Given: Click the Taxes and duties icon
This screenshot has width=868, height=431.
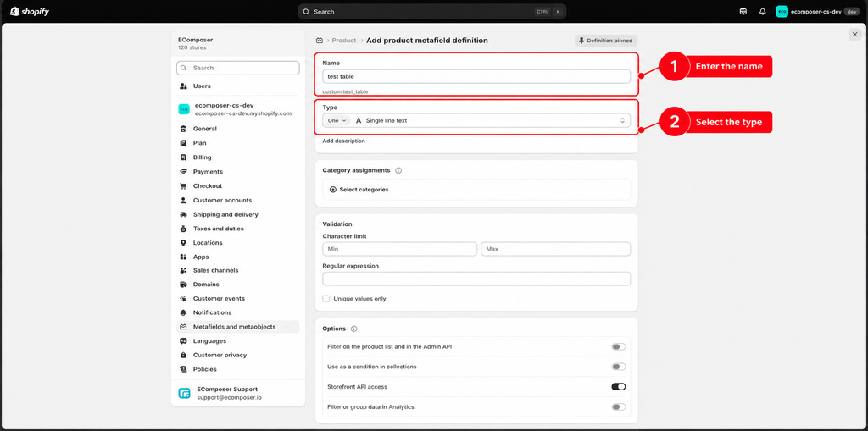Looking at the screenshot, I should 183,229.
